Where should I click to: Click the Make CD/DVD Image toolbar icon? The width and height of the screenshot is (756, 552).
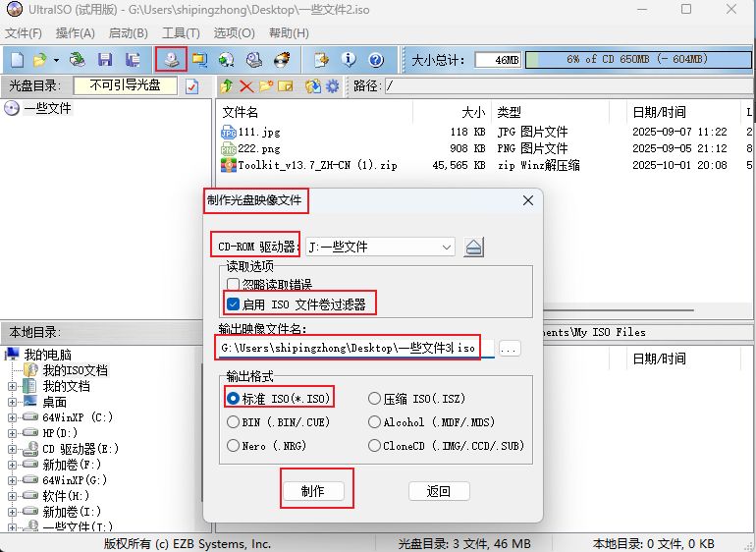[171, 59]
